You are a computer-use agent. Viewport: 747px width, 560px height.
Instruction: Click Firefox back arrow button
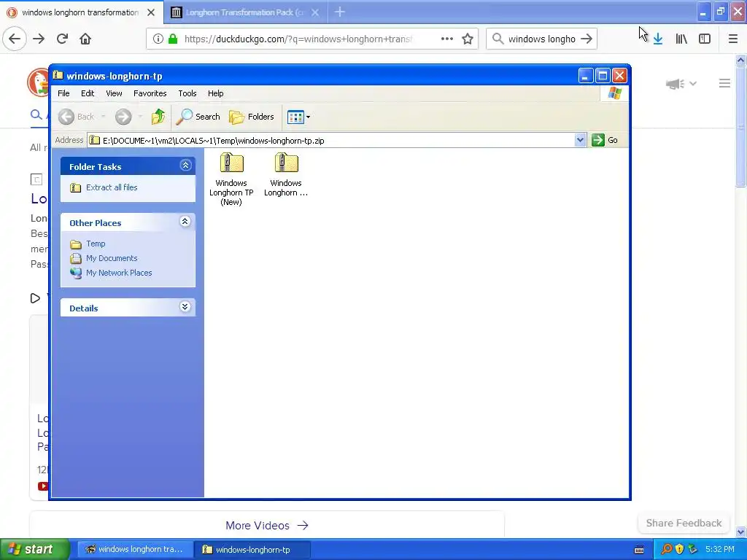[15, 39]
